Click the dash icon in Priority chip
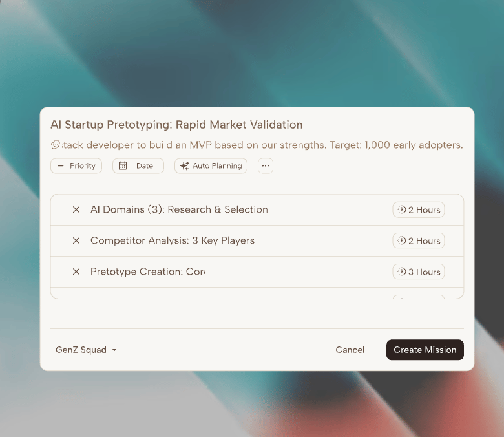The width and height of the screenshot is (504, 437). 61,166
